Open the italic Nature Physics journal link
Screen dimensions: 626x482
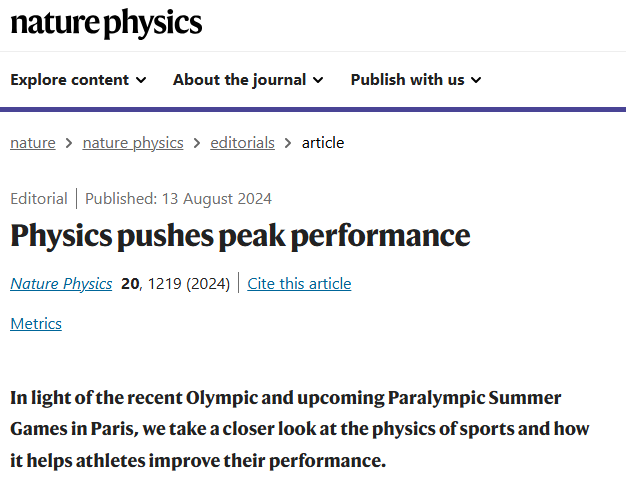coord(61,284)
